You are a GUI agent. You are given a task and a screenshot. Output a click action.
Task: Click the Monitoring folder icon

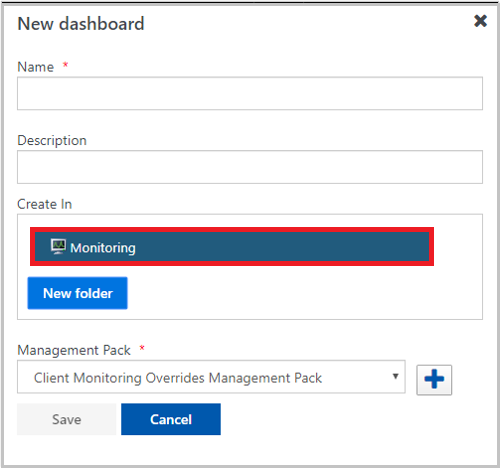58,247
